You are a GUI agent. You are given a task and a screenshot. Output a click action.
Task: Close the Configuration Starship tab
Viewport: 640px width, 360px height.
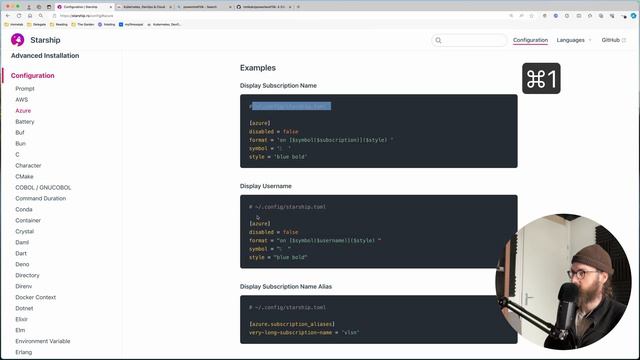pos(110,7)
